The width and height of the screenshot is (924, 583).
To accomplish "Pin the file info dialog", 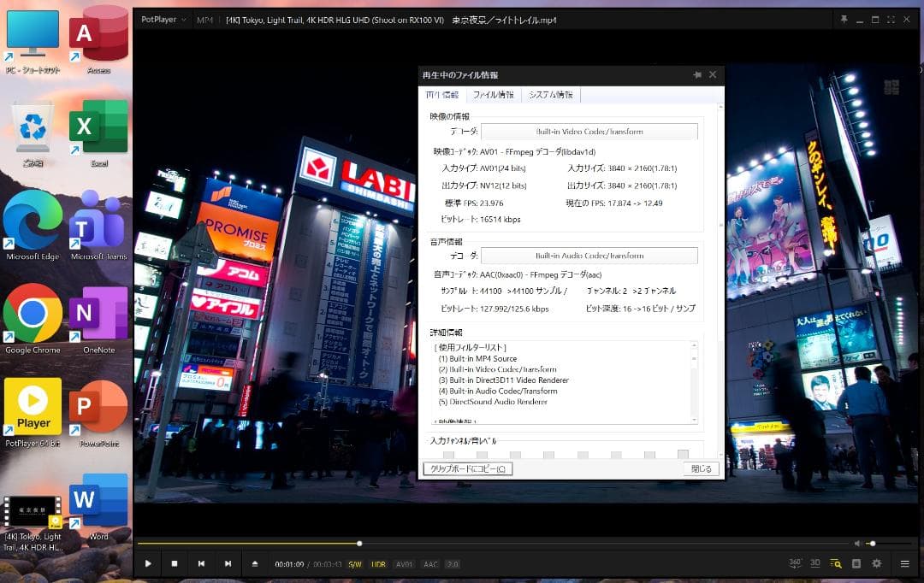I will click(697, 74).
